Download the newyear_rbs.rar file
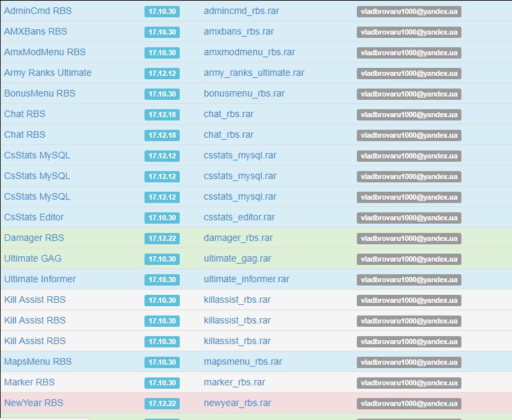This screenshot has height=420, width=512. [238, 403]
